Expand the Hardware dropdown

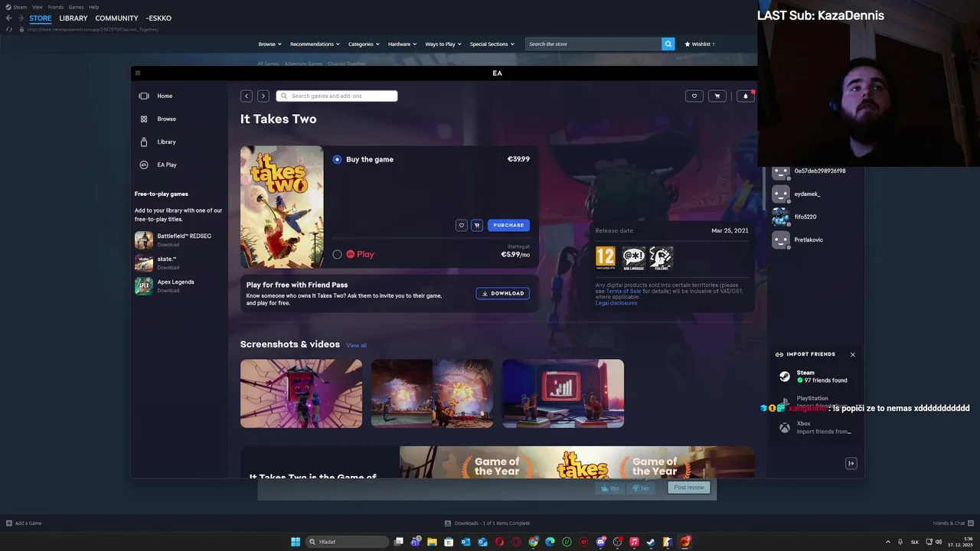click(x=402, y=44)
